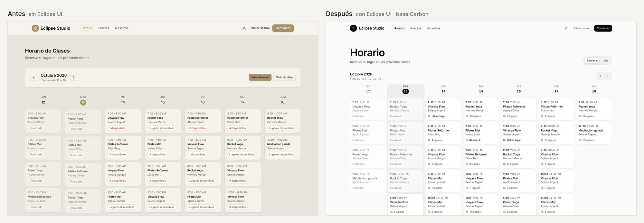Click people icon beside 9 lugares in Después
The height and width of the screenshot is (223, 644).
pos(505,188)
